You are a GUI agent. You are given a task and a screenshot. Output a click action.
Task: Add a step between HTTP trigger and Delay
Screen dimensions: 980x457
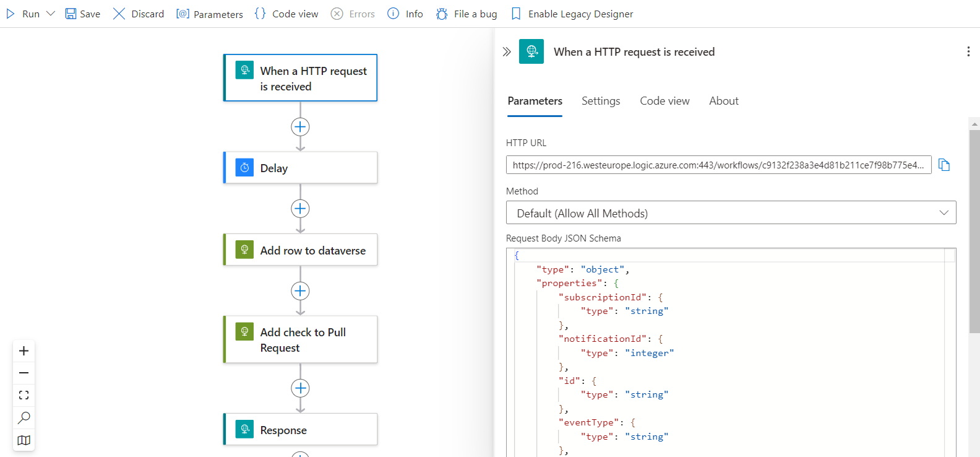coord(300,127)
